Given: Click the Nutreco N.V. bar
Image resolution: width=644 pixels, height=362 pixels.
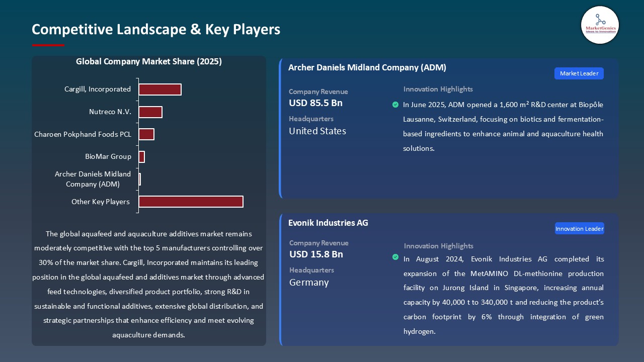Looking at the screenshot, I should pyautogui.click(x=150, y=112).
